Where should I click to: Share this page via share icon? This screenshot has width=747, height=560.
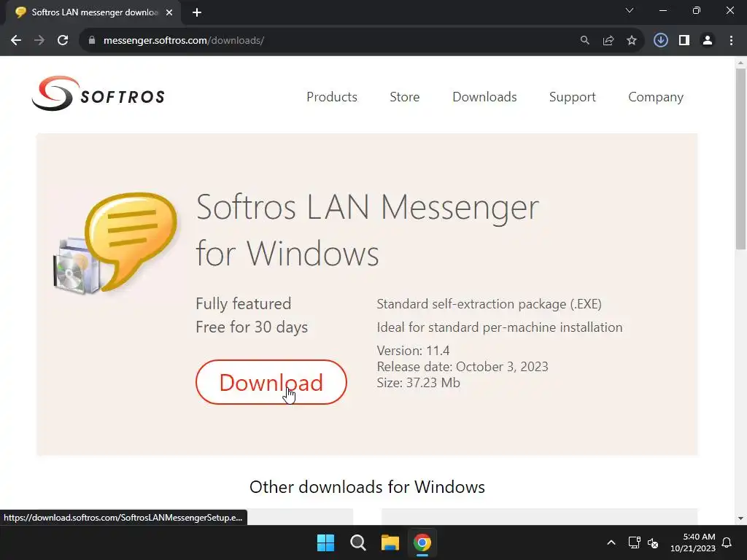click(x=608, y=41)
